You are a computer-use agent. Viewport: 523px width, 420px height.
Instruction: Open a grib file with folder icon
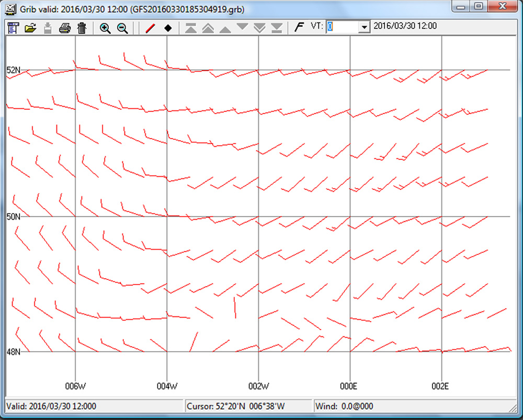(30, 28)
